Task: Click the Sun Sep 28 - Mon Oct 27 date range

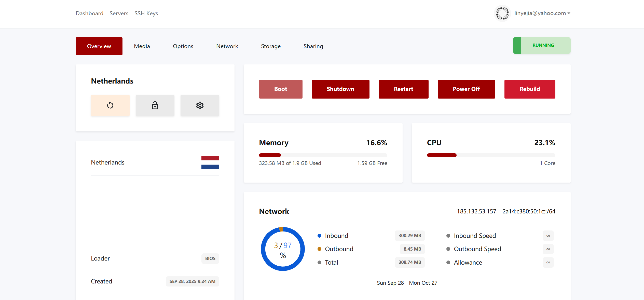Action: [407, 283]
